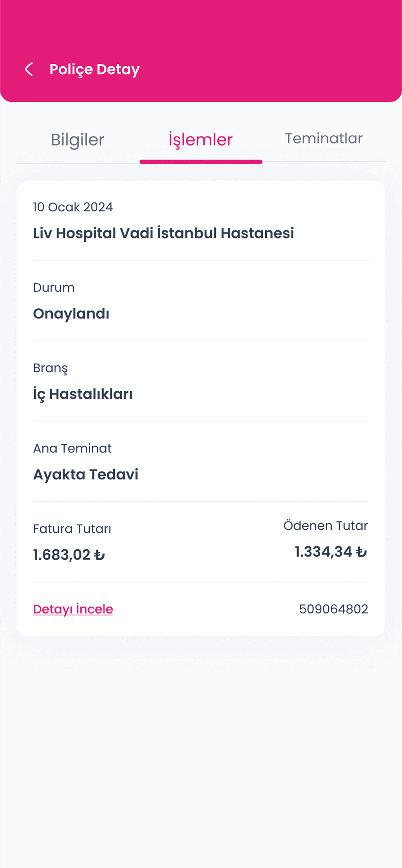Open the Detayı İncele link

[x=73, y=609]
